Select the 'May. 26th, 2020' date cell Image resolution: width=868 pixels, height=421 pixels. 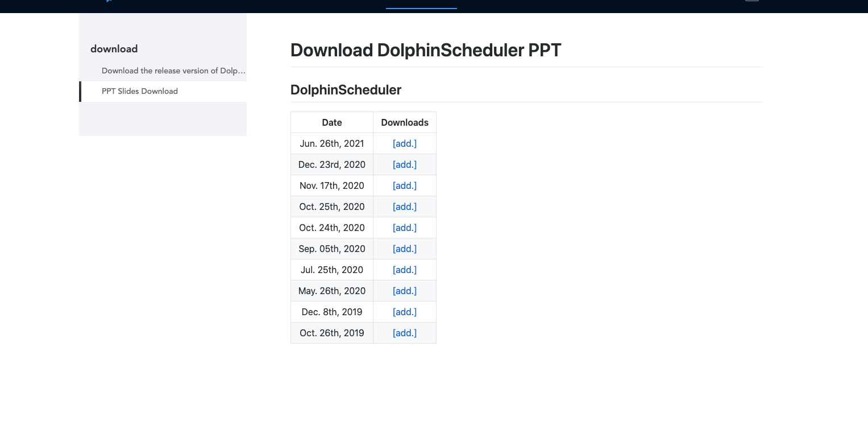point(332,291)
